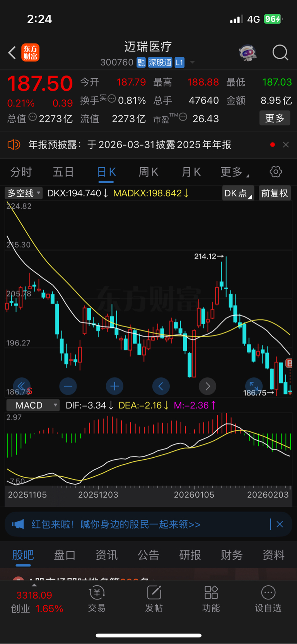Move chart left with left-arrow circle
This screenshot has height=644, width=297.
[x=161, y=386]
